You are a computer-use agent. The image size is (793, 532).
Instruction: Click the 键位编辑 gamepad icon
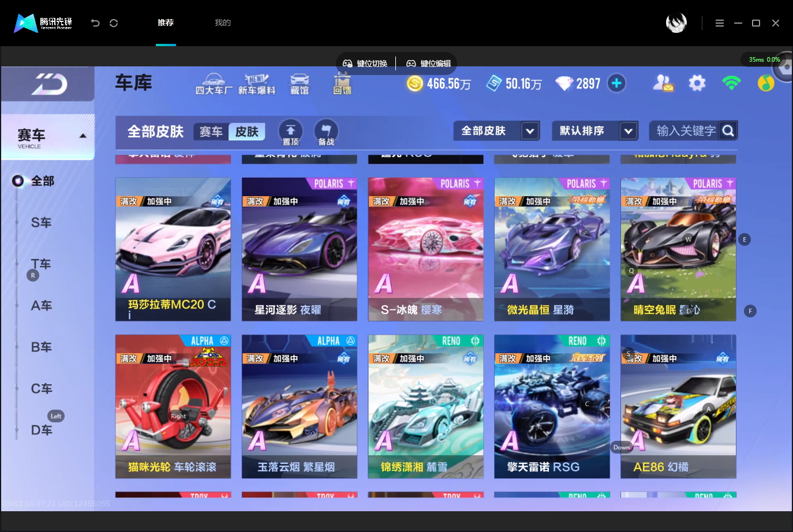[x=411, y=63]
